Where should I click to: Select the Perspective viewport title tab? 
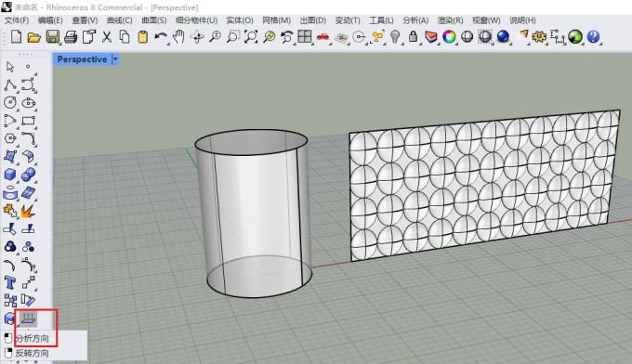(x=82, y=59)
